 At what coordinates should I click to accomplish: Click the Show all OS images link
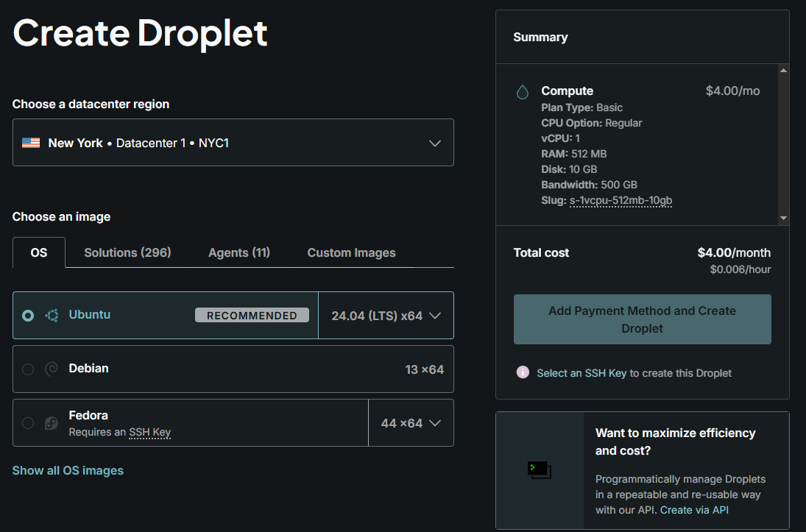(68, 470)
